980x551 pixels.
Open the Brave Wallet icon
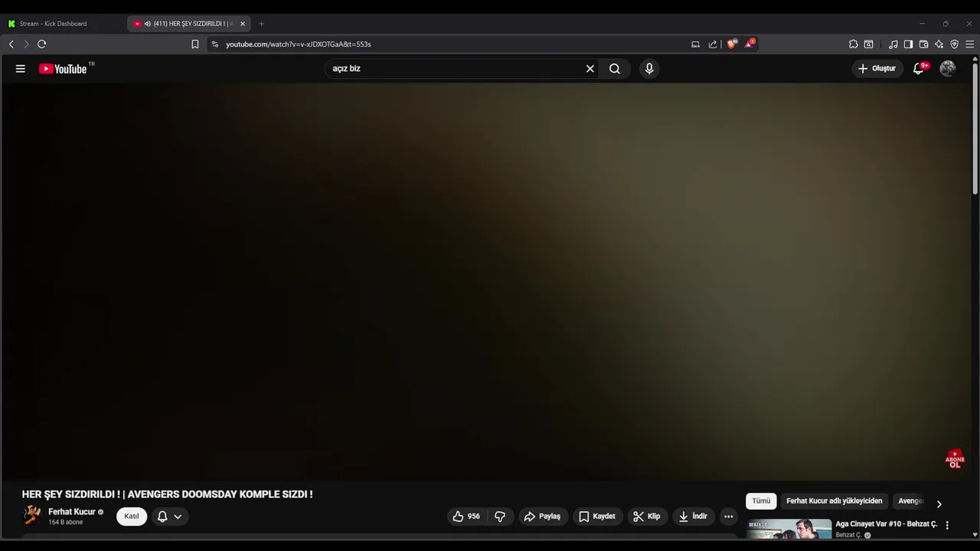coord(923,44)
